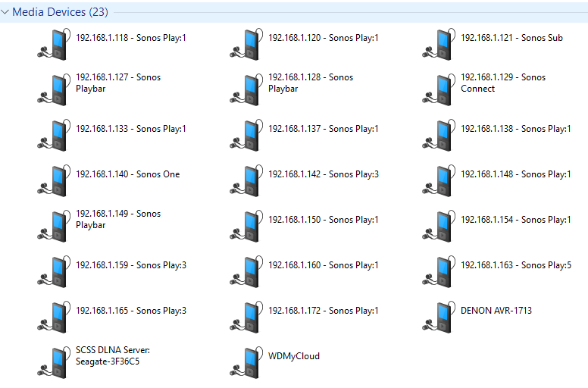
Task: Click the SCSS DLNA Server Seagate icon
Action: point(54,362)
